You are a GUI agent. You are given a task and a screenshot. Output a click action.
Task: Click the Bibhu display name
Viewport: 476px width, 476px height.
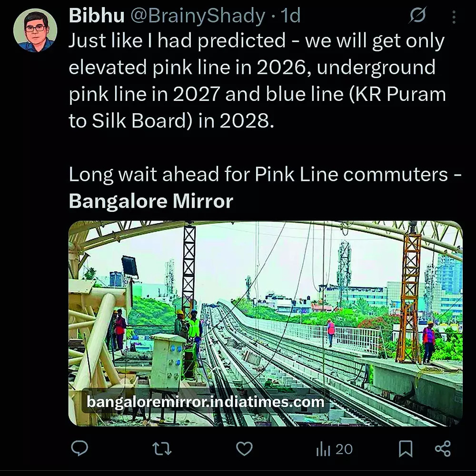pyautogui.click(x=97, y=15)
